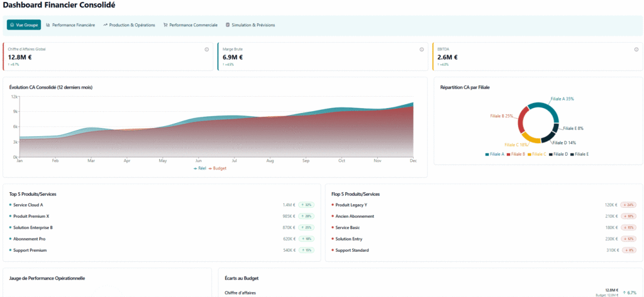Screen dimensions: 644x297
Task: Open Production & Opérations tab
Action: point(129,25)
